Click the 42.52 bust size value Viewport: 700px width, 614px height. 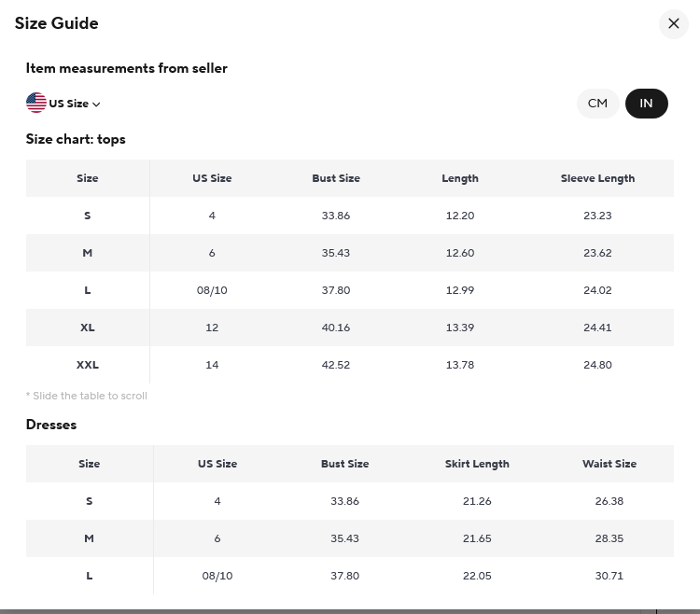point(336,365)
